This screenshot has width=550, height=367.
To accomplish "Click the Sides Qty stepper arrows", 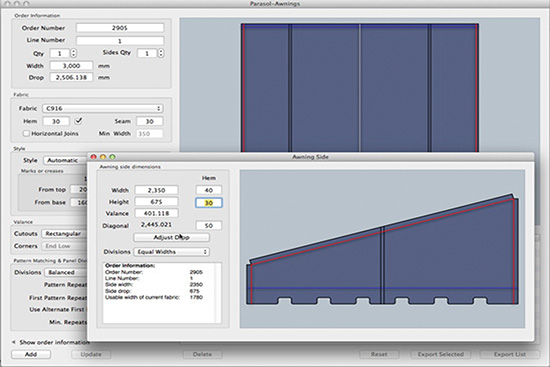I will click(161, 53).
